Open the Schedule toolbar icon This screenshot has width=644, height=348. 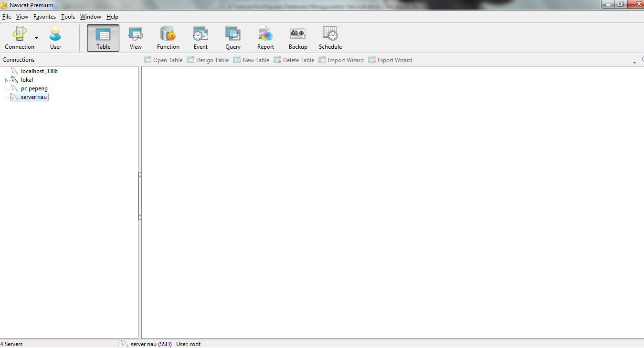[x=330, y=38]
